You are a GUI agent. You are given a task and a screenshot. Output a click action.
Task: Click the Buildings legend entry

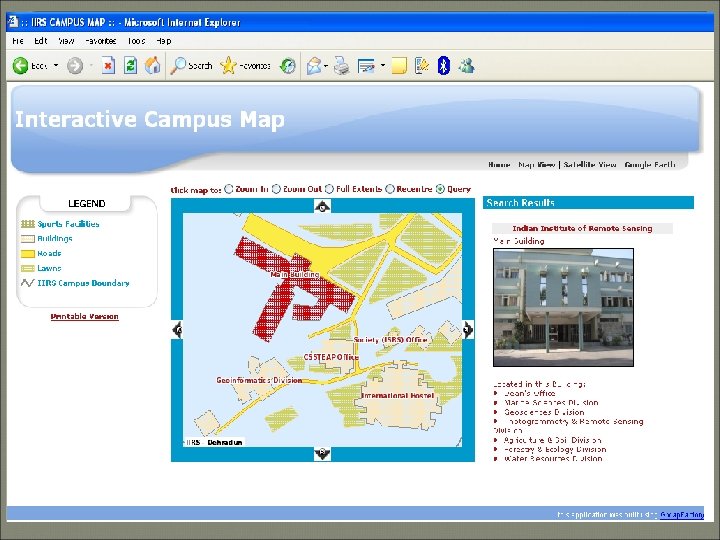[55, 238]
